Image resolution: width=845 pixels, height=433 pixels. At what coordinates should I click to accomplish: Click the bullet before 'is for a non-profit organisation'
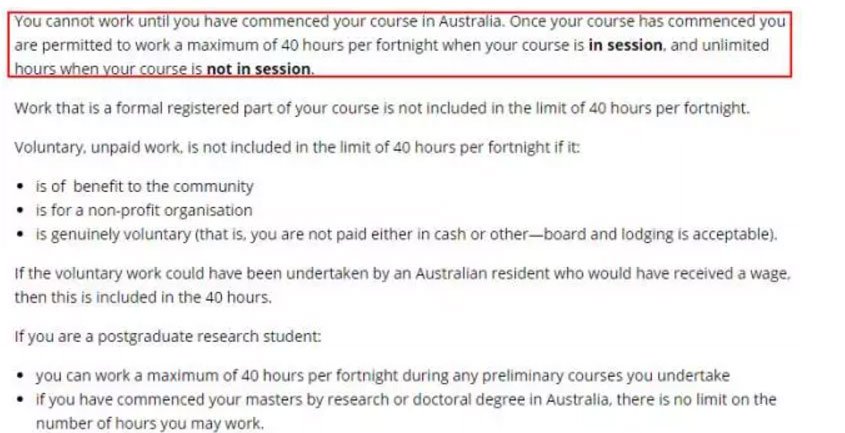click(20, 210)
